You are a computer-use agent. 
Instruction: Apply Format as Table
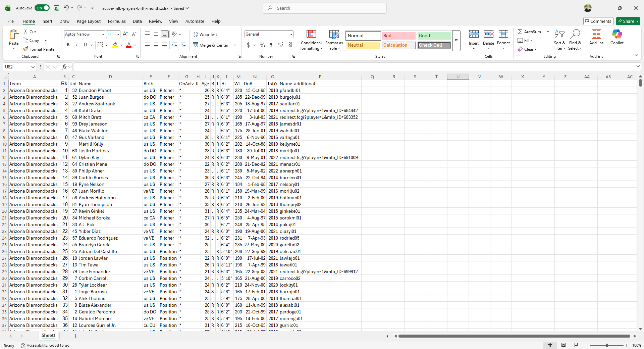334,40
